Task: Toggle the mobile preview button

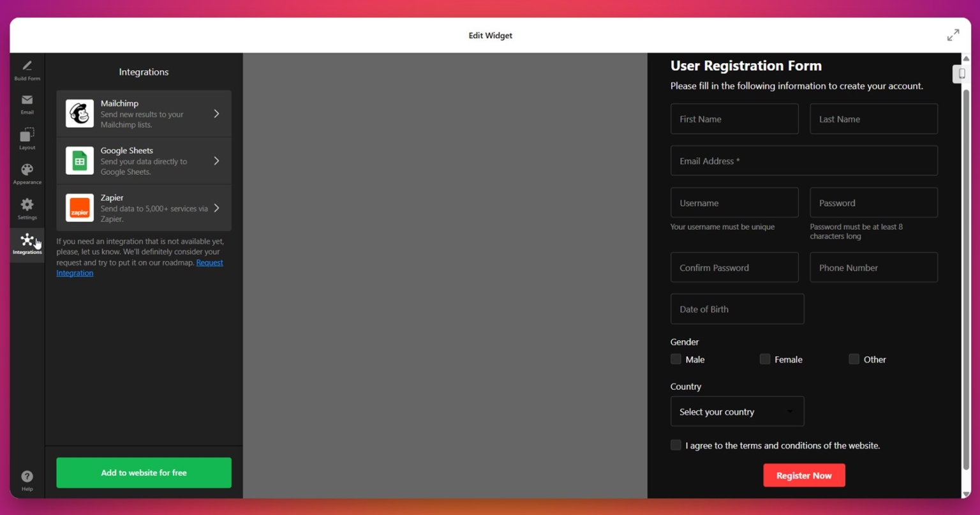Action: point(961,73)
